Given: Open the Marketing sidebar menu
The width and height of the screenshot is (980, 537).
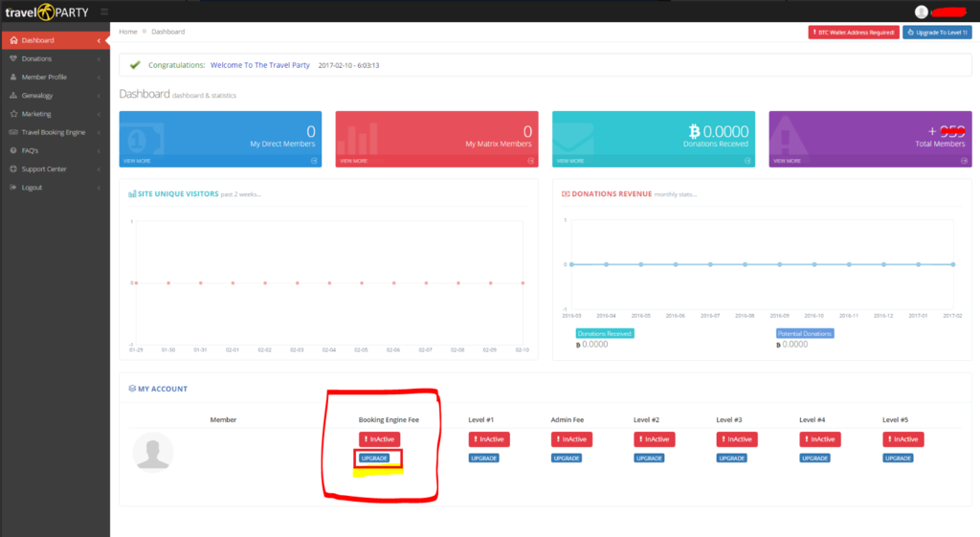Looking at the screenshot, I should tap(55, 114).
